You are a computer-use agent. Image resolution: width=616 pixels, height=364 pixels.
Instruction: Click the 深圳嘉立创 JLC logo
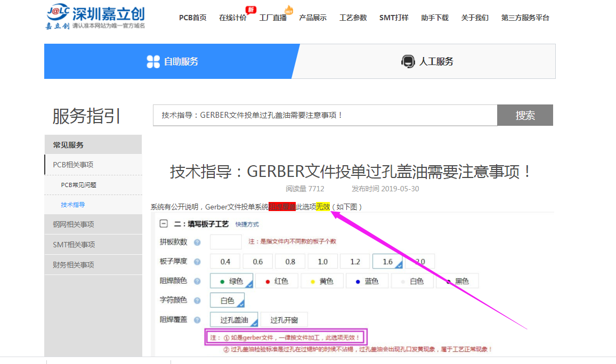click(95, 17)
